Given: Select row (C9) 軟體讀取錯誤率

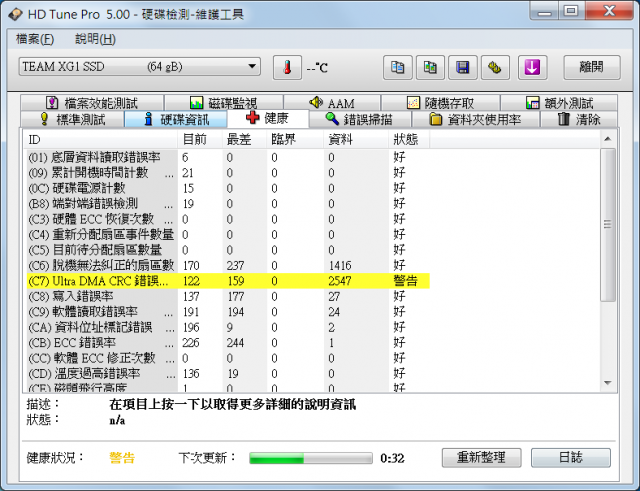Looking at the screenshot, I should pos(228,312).
